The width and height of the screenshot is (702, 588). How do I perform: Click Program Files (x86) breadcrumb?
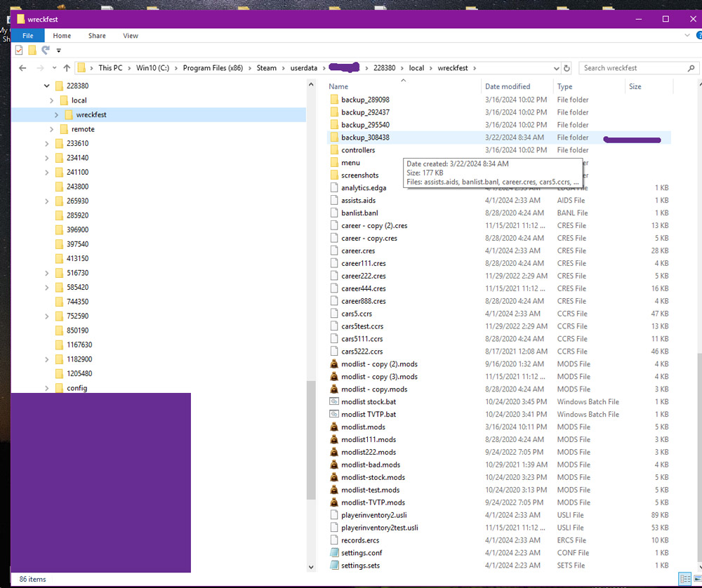(x=213, y=68)
